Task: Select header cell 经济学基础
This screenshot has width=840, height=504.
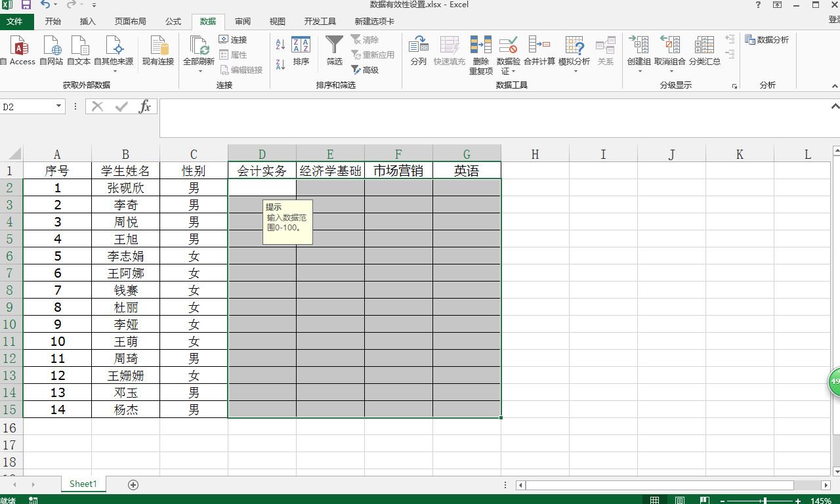Action: click(x=330, y=171)
